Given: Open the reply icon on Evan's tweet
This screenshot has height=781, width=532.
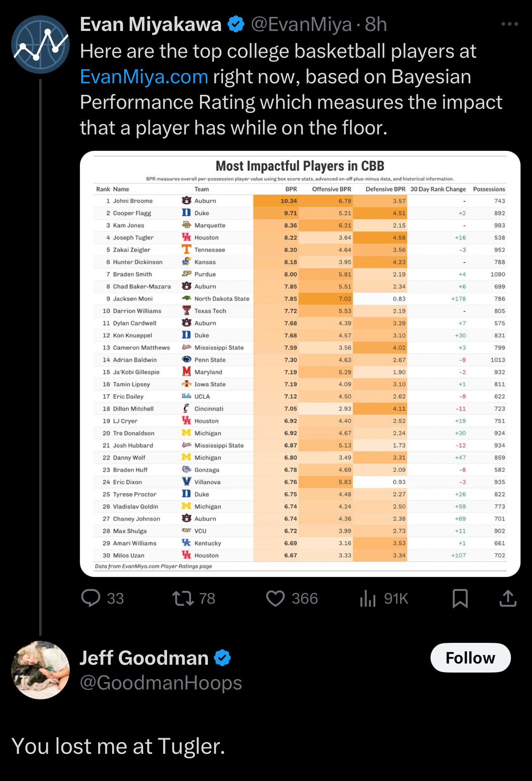Looking at the screenshot, I should tap(91, 598).
